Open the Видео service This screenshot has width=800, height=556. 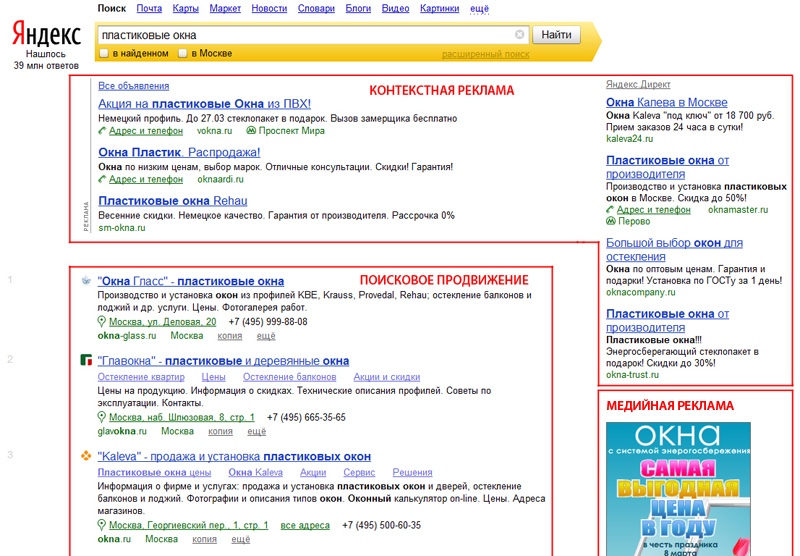395,9
